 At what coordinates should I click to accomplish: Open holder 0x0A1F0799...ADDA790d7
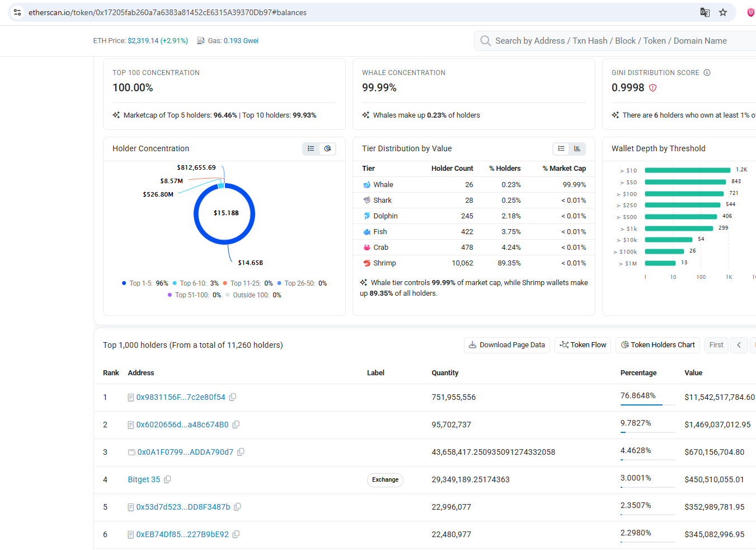tap(185, 452)
